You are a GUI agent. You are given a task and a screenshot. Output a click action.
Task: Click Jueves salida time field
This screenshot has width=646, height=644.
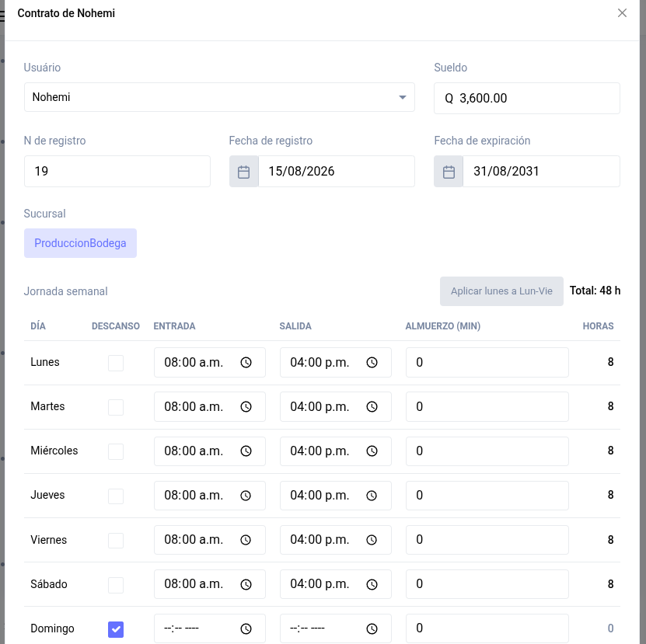pyautogui.click(x=336, y=496)
